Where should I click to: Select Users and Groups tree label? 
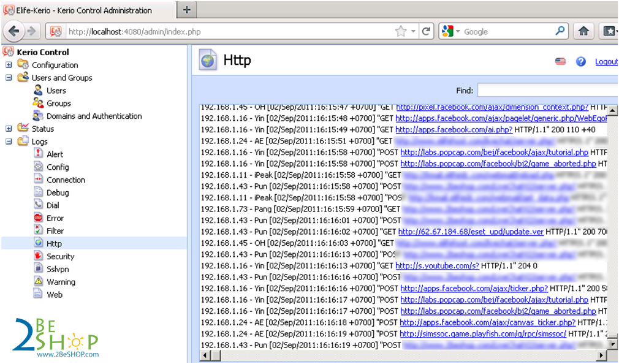point(62,78)
